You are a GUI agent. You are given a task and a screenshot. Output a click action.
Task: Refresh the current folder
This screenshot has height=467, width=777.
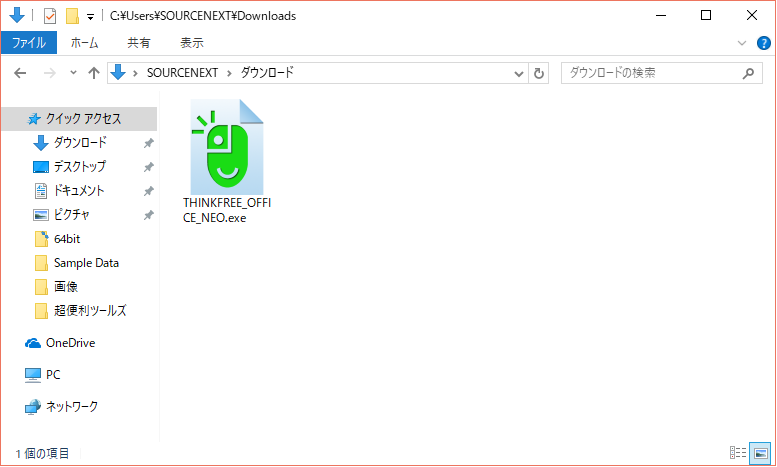coord(539,74)
